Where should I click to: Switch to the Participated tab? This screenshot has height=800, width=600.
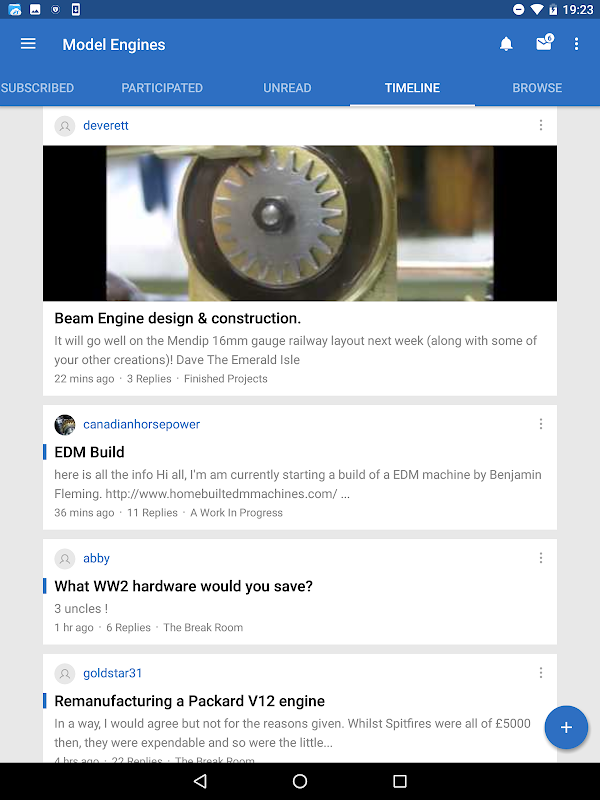coord(162,88)
